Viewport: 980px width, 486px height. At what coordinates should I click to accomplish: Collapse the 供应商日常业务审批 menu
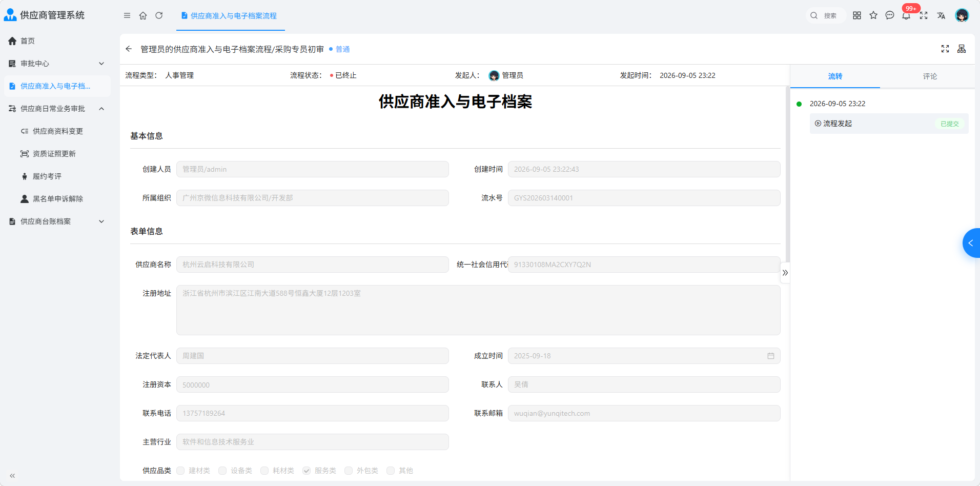pyautogui.click(x=57, y=109)
